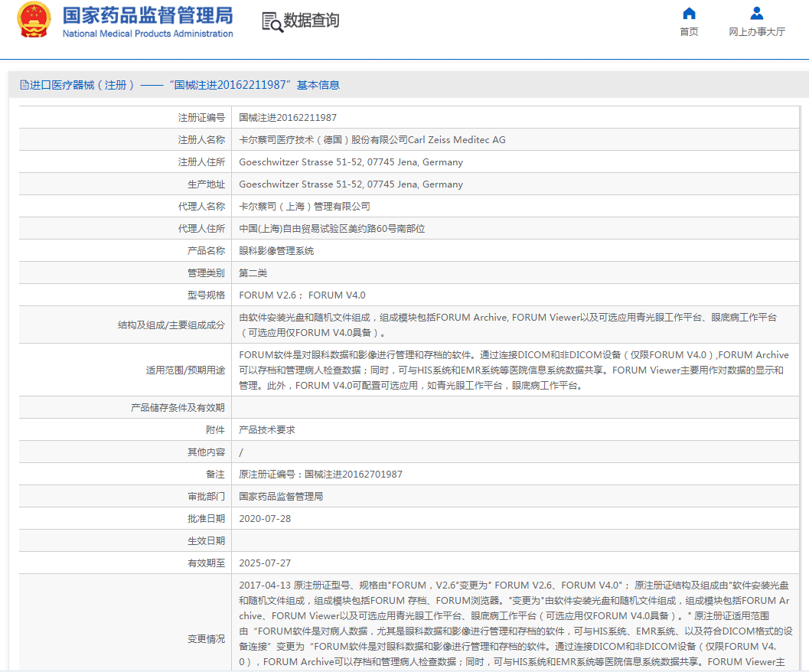Click the 变更情况 label
Viewport: 809px width, 672px height.
[206, 639]
